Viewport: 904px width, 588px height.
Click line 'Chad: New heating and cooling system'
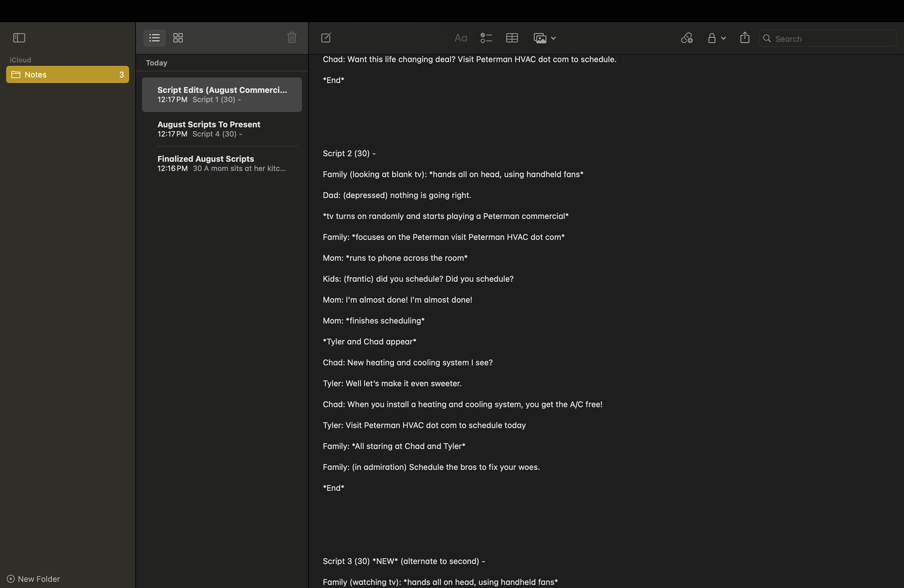(x=408, y=362)
